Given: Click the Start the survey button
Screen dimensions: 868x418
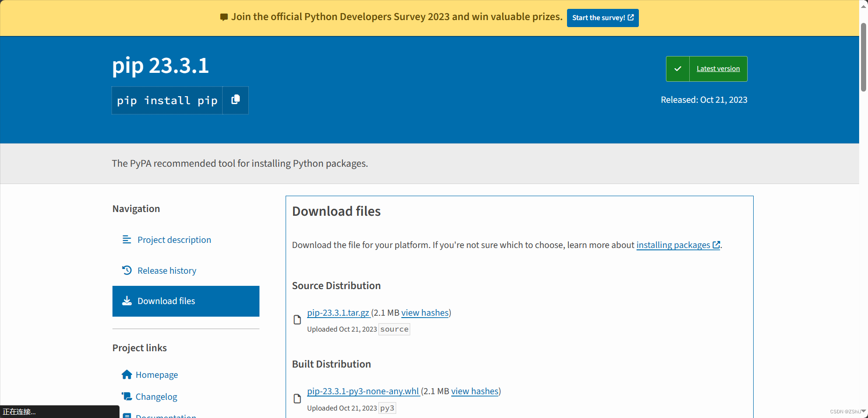Looking at the screenshot, I should tap(602, 18).
